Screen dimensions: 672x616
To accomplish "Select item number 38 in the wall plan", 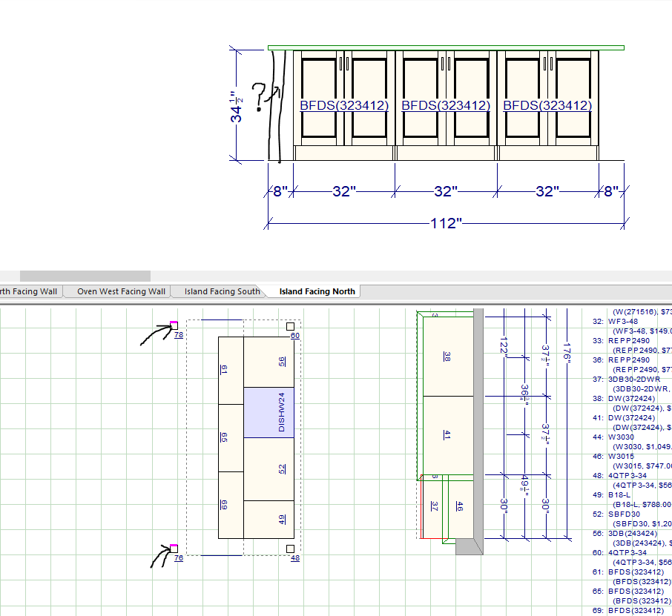I will tap(447, 357).
